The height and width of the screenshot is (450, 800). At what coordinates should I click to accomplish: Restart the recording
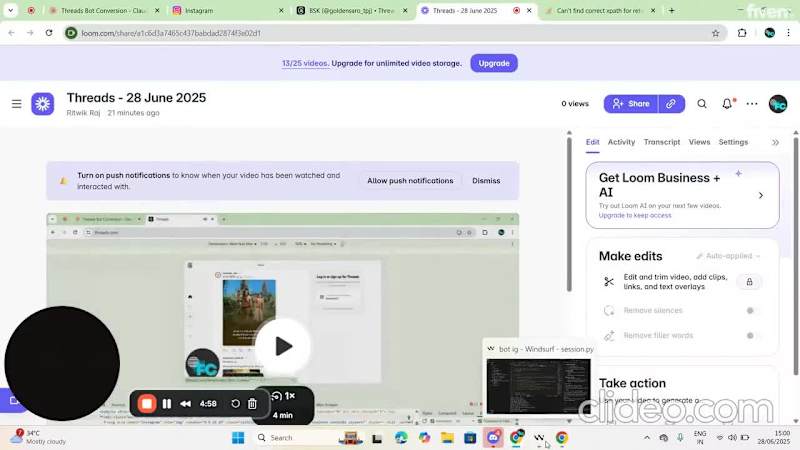click(235, 404)
